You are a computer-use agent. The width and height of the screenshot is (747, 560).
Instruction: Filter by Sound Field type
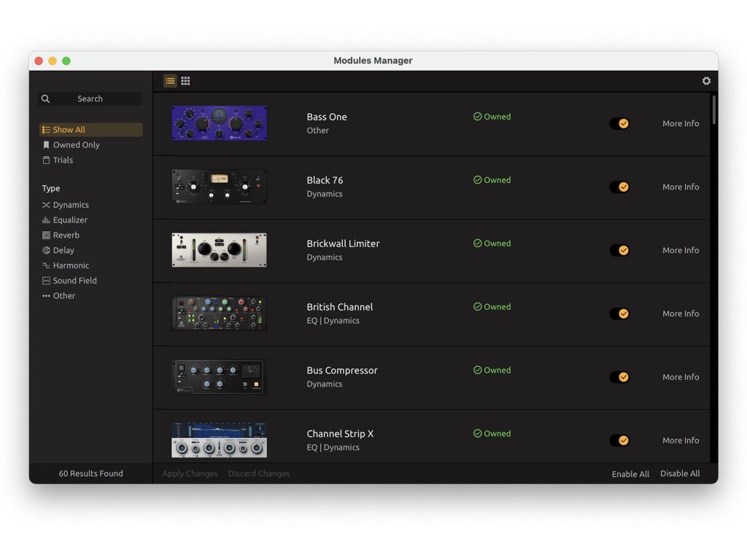point(74,281)
